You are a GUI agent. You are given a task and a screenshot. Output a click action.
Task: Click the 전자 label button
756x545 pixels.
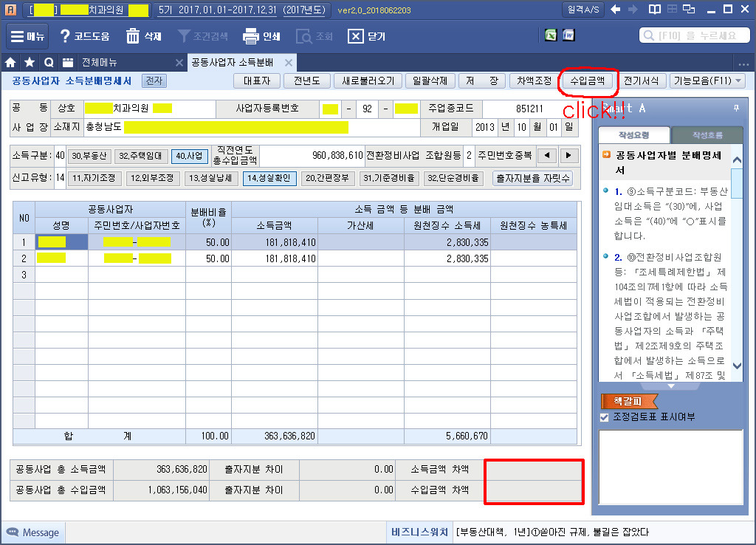[154, 80]
